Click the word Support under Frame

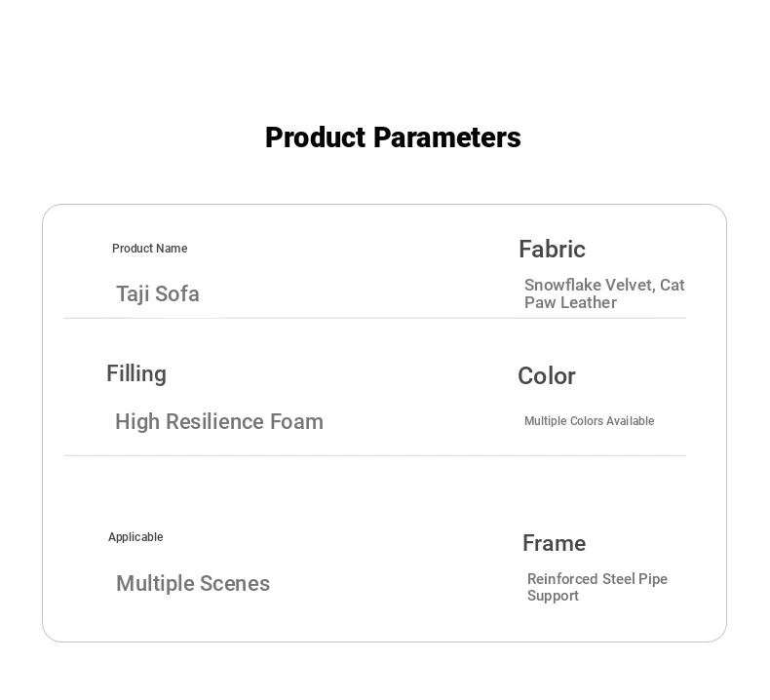pyautogui.click(x=553, y=596)
